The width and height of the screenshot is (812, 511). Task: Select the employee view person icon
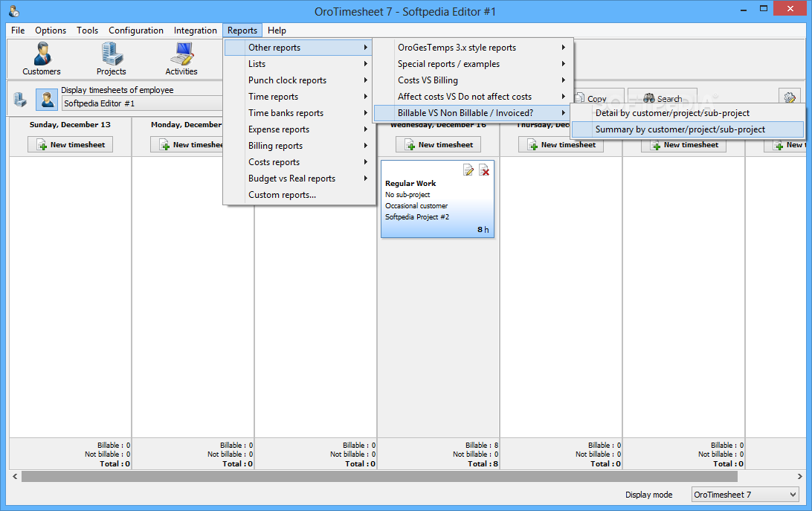coord(47,98)
